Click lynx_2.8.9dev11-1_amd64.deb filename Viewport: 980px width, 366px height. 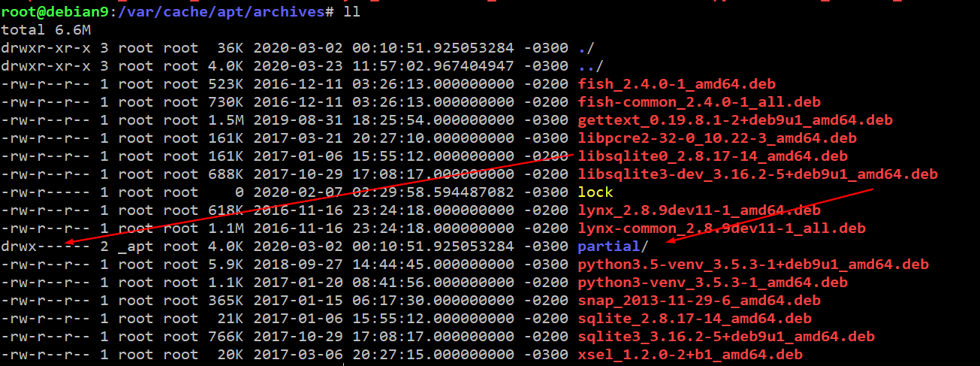click(x=699, y=210)
